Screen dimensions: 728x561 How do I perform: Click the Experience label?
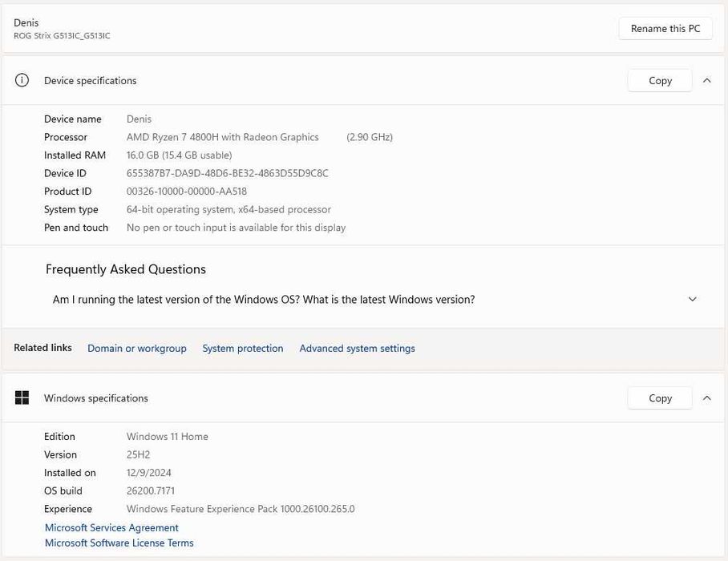coord(68,509)
